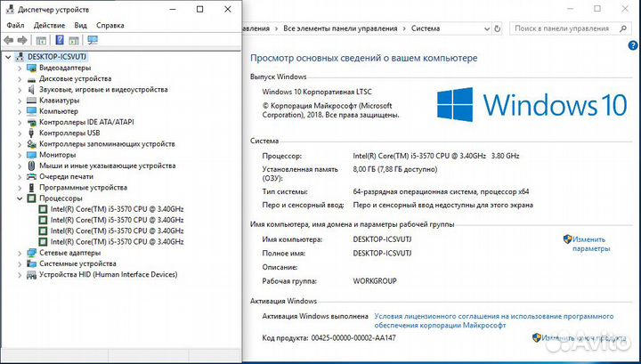This screenshot has height=364, width=641.
Task: Click the Сетевые адаптеры network icon
Action: click(x=31, y=253)
